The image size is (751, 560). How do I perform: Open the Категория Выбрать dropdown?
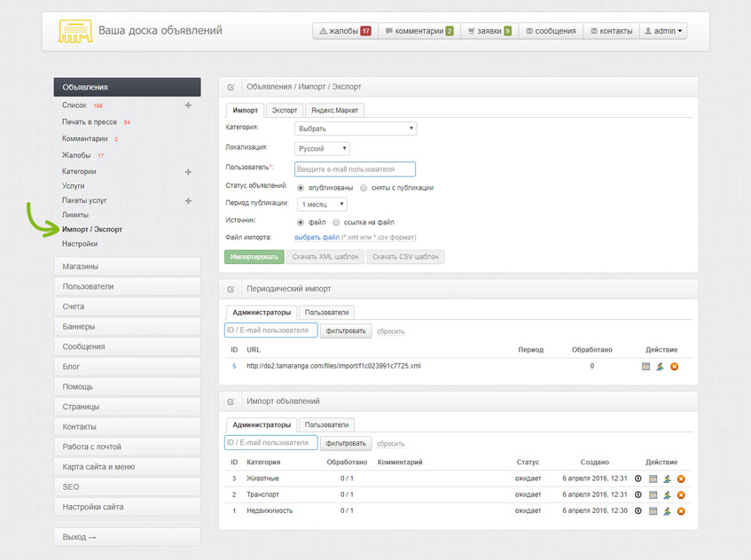356,128
